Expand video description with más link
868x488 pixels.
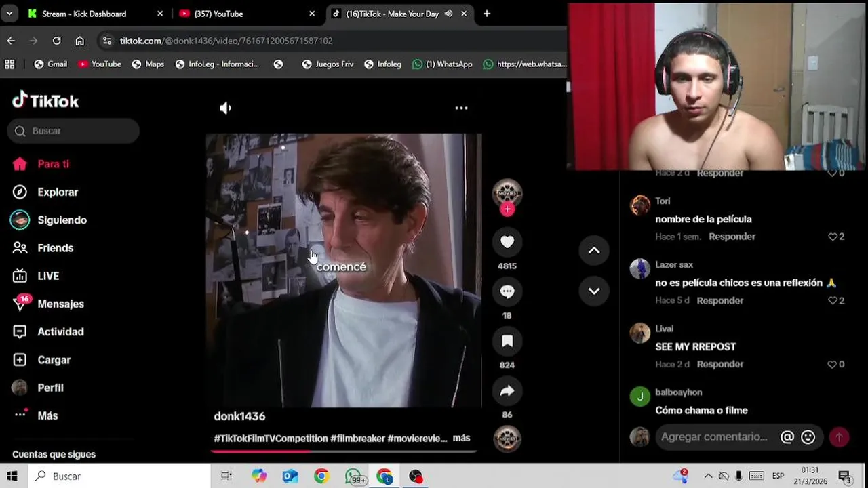click(x=461, y=438)
